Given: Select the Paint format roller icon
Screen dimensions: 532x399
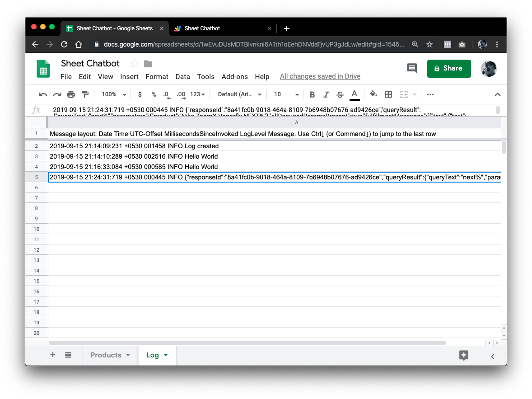Looking at the screenshot, I should [85, 94].
